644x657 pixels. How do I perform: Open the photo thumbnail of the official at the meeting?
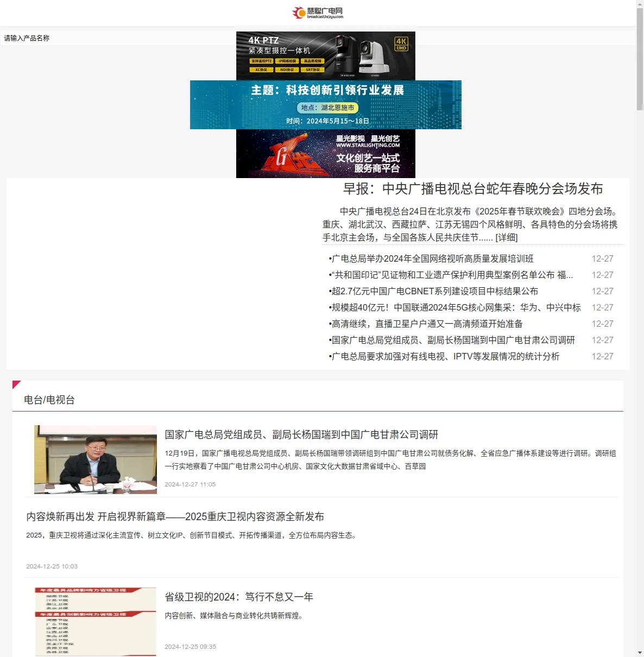coord(96,459)
